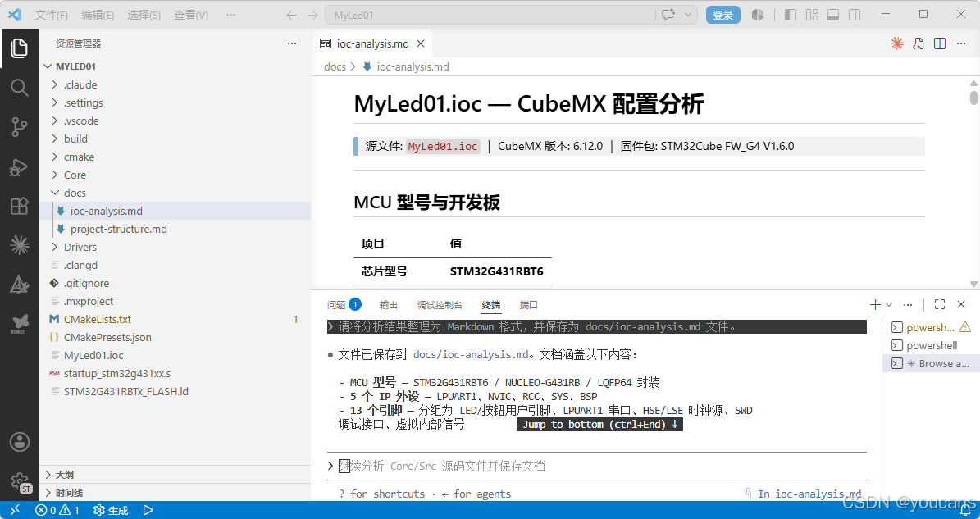Click docs in the breadcrumb path

pos(335,66)
